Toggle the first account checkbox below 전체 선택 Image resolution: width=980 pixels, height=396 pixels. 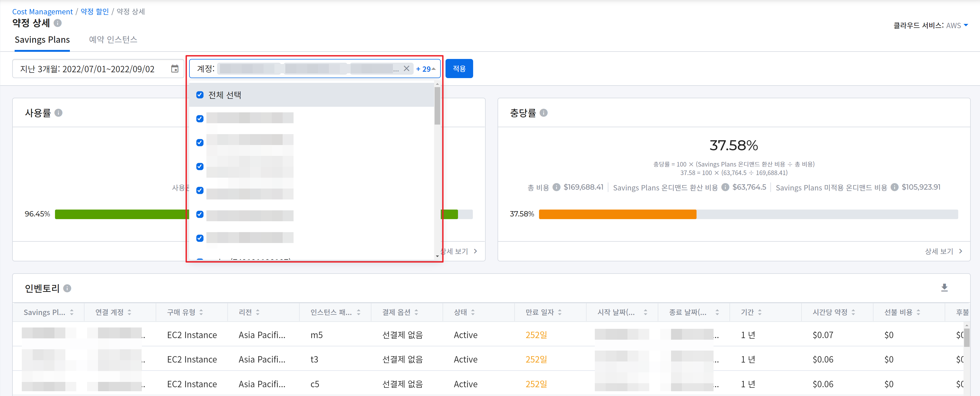pos(200,119)
